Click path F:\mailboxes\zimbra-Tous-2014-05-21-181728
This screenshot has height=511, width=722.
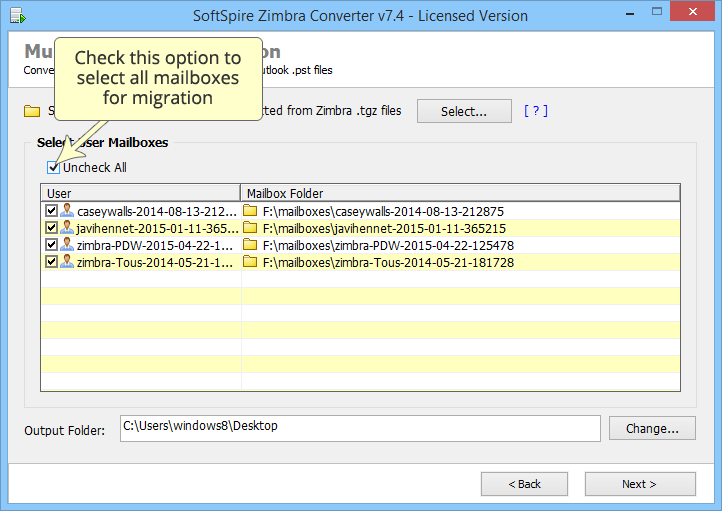tap(388, 262)
